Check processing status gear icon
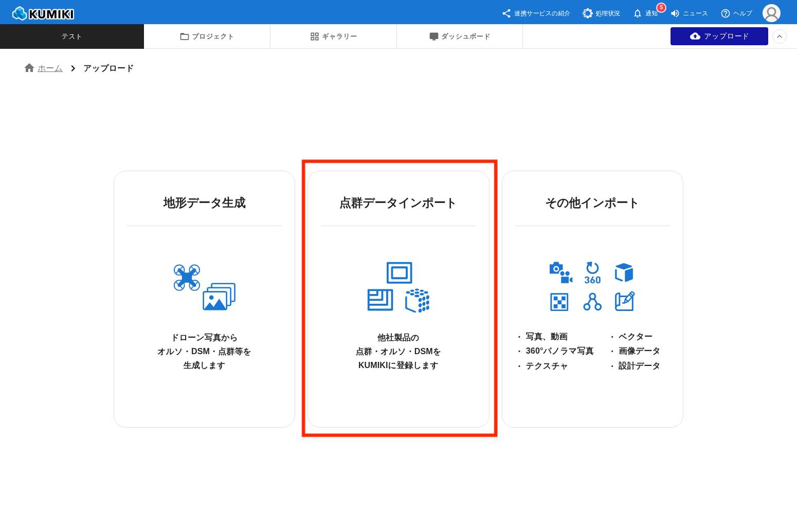Screen dimensions: 797x532 [587, 13]
